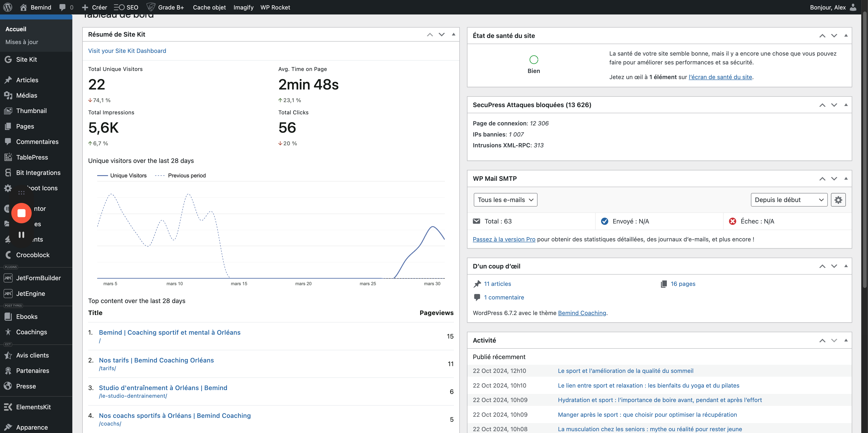This screenshot has width=868, height=433.
Task: Click the Unique Visitors chart legend entry
Action: (x=122, y=176)
